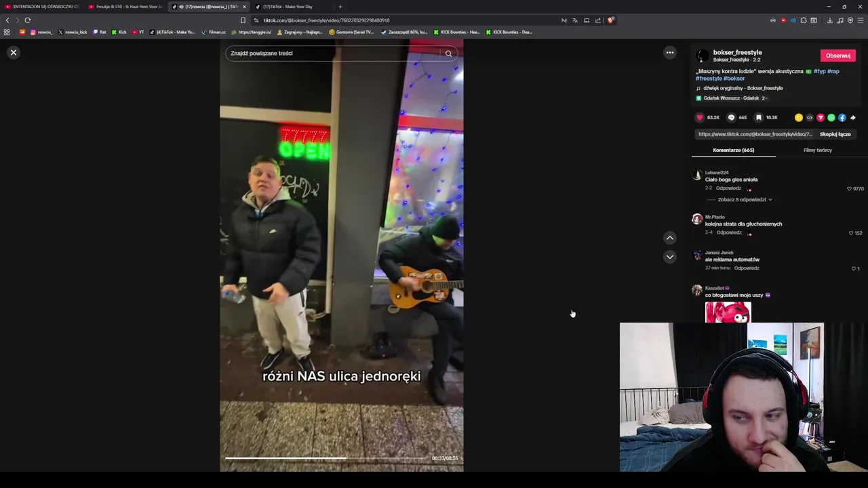Open Kaszalot's commenter avatar
This screenshot has height=488, width=868.
coord(696,290)
